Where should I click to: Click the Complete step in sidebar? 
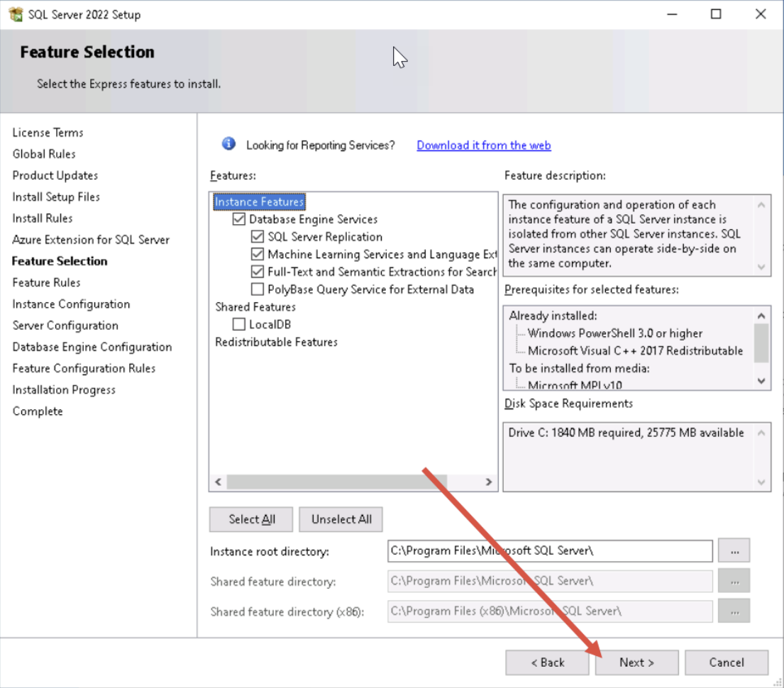[38, 411]
